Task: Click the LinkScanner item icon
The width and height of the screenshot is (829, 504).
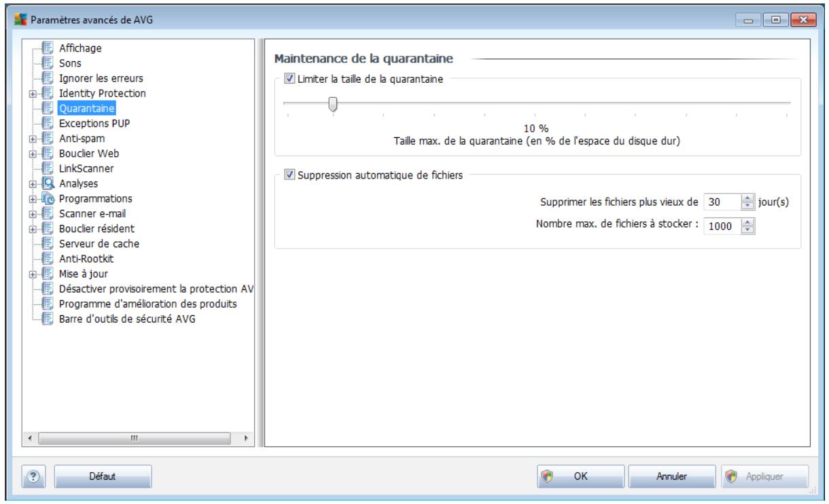Action: pyautogui.click(x=47, y=168)
